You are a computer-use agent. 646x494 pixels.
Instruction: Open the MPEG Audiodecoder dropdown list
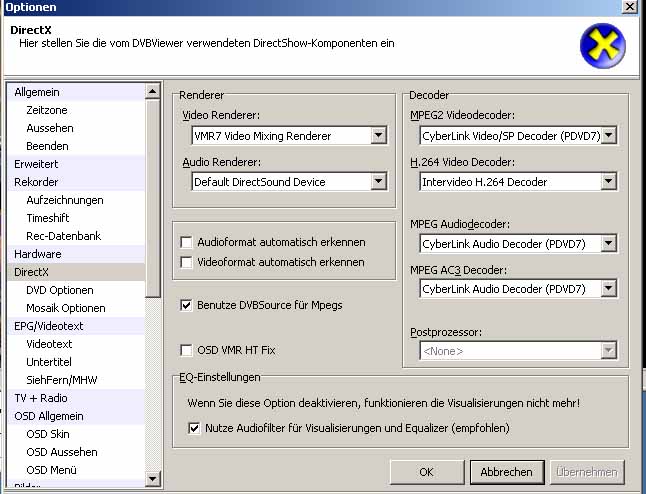tap(608, 243)
